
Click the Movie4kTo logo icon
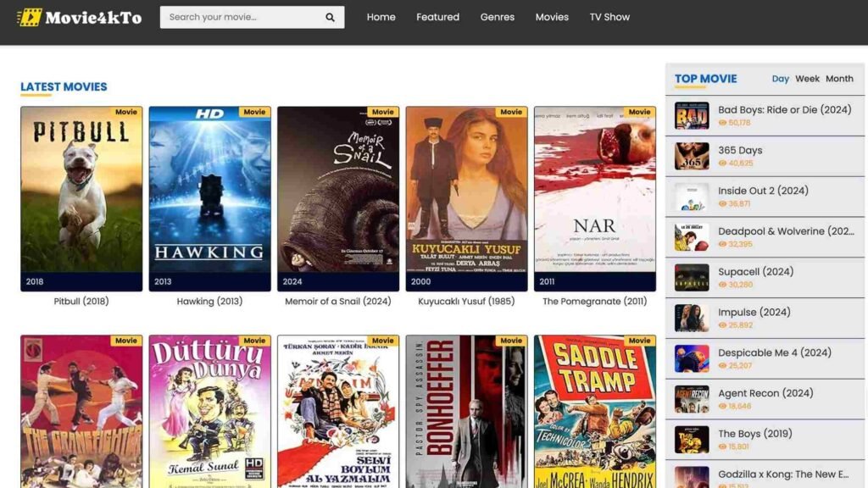coord(30,17)
